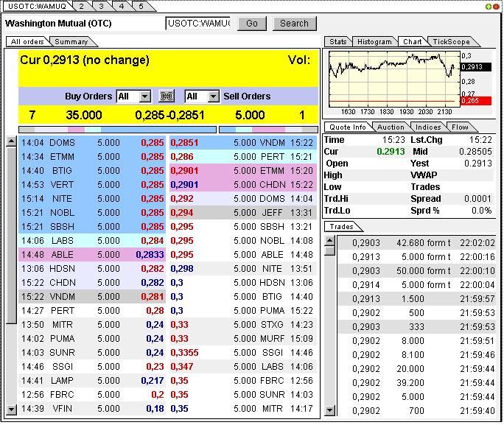Open the Indices tab

pos(428,127)
